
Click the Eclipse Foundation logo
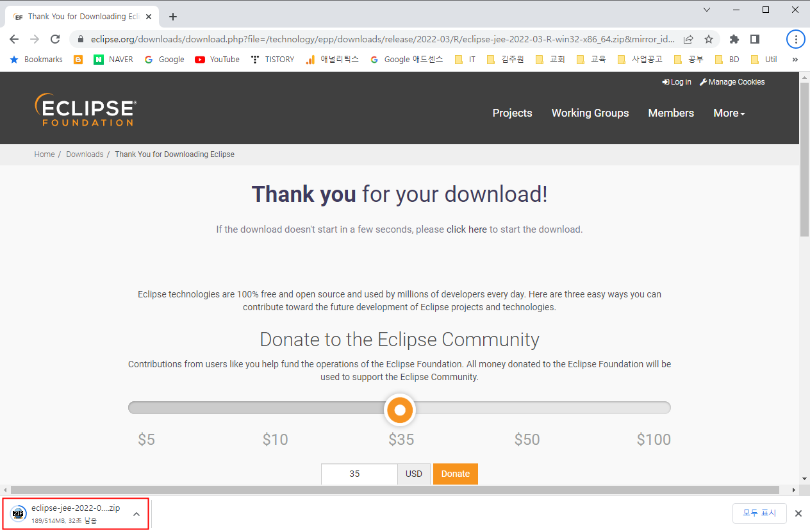point(85,110)
